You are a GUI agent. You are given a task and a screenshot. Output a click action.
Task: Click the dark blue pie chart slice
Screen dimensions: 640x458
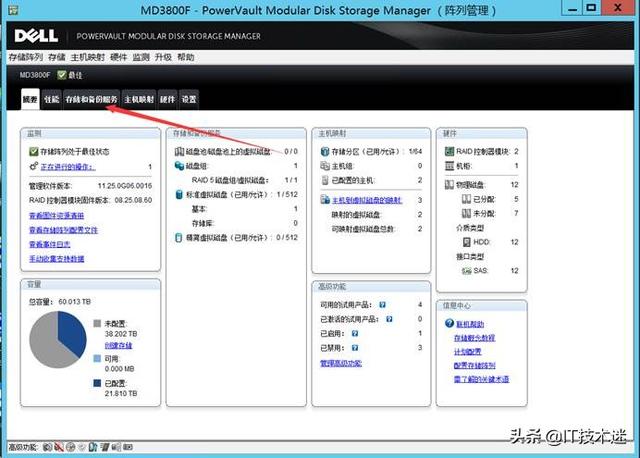[73, 333]
